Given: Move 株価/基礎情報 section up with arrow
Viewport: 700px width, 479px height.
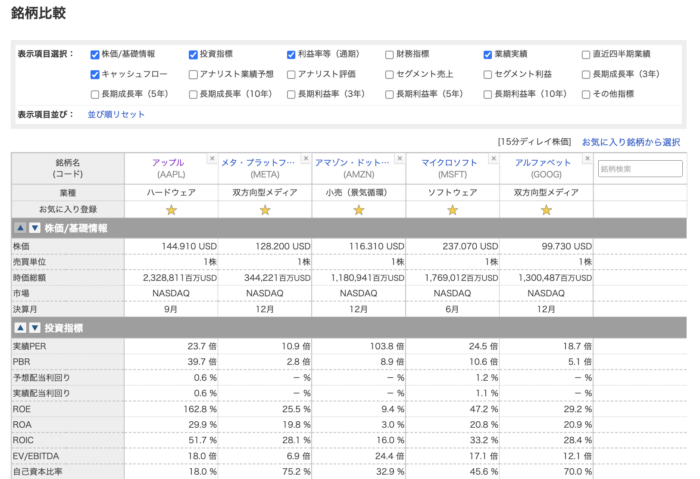Looking at the screenshot, I should pyautogui.click(x=20, y=228).
